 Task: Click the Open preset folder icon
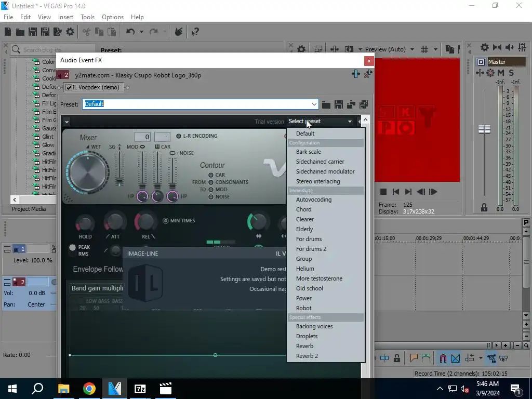[x=326, y=104]
